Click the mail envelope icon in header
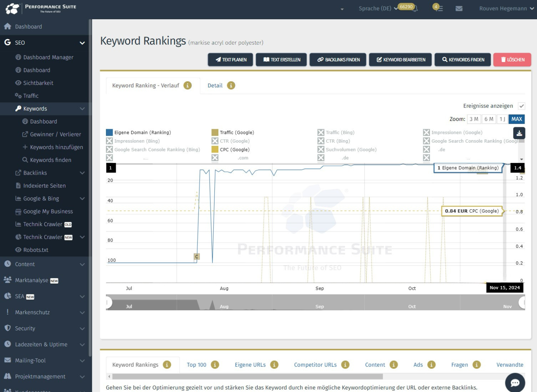The height and width of the screenshot is (392, 537). pyautogui.click(x=459, y=8)
